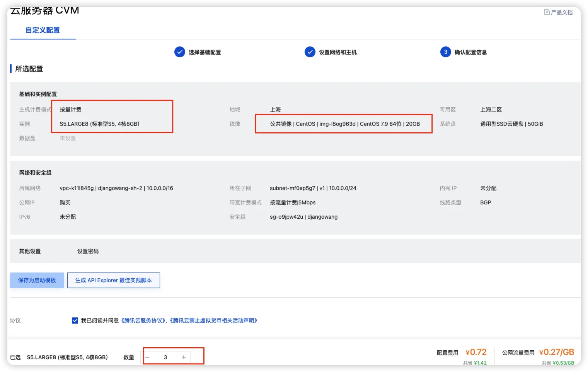Click 生成 API Explorer 最佳实践脚本 button

point(113,280)
